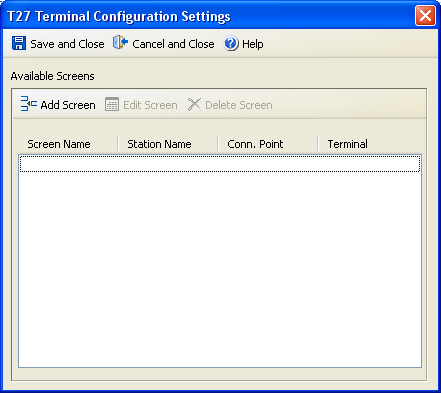Click the Delete Screen X icon
Image resolution: width=441 pixels, height=393 pixels.
click(x=194, y=104)
